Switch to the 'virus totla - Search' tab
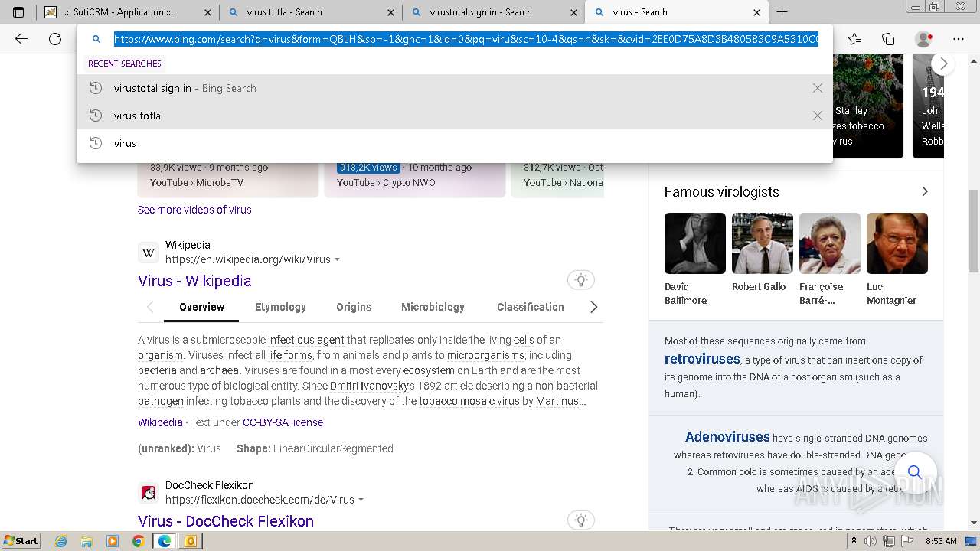This screenshot has width=980, height=551. tap(310, 12)
